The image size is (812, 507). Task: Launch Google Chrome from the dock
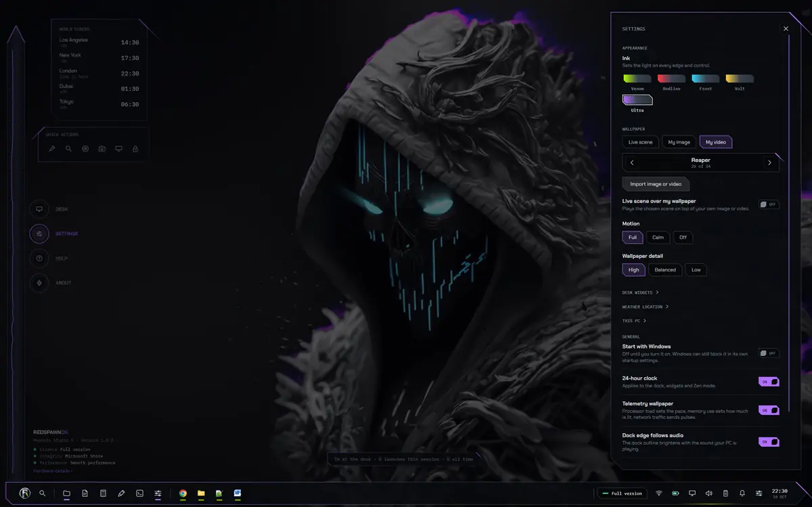click(183, 493)
